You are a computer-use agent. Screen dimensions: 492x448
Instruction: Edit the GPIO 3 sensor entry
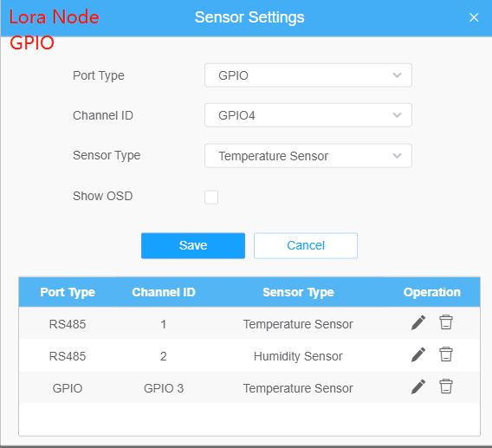(x=418, y=386)
